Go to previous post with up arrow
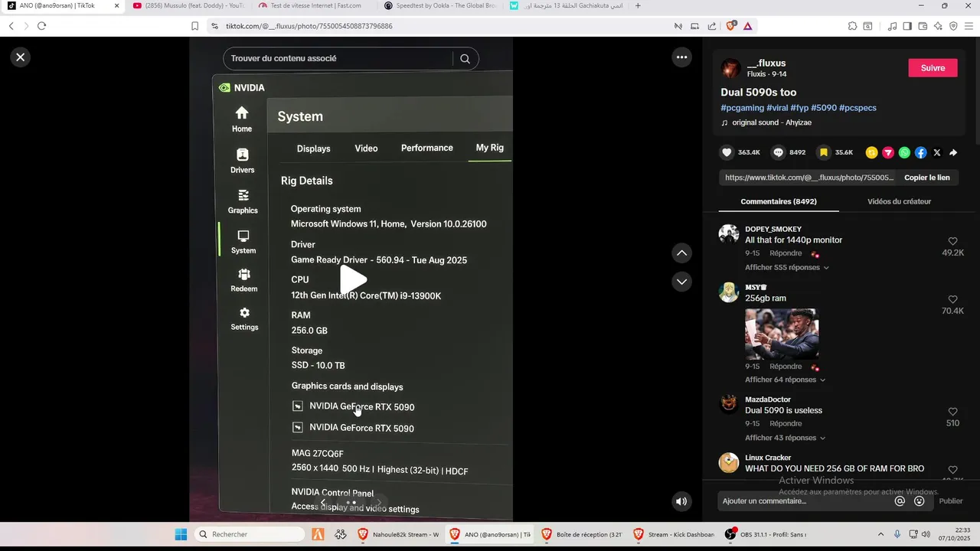 [x=681, y=253]
